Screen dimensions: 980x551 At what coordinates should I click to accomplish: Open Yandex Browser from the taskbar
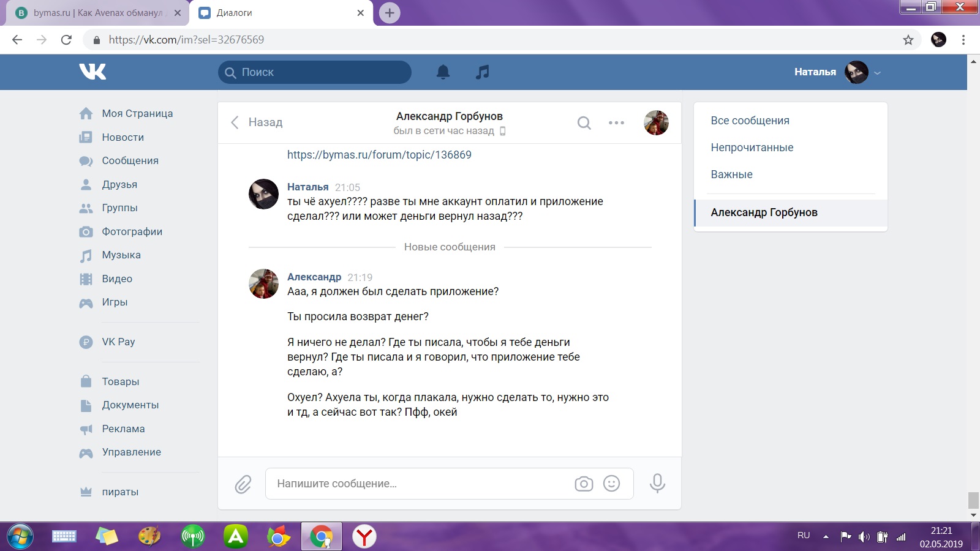(364, 537)
